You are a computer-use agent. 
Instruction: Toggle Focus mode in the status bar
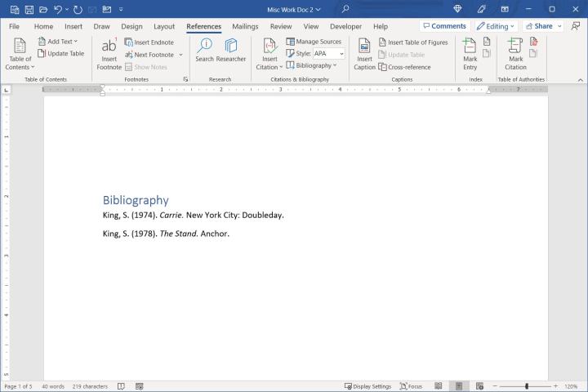point(411,386)
